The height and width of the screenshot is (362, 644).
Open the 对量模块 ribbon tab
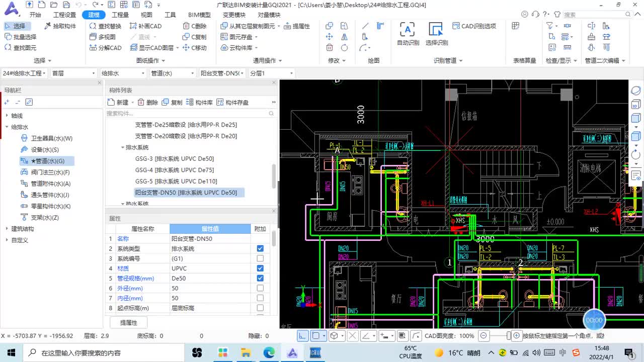269,15
